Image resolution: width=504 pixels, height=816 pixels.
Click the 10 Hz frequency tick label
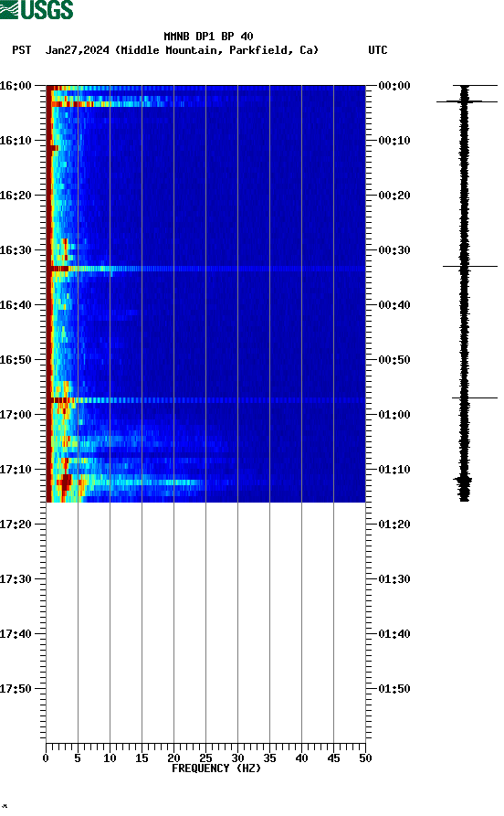110,758
